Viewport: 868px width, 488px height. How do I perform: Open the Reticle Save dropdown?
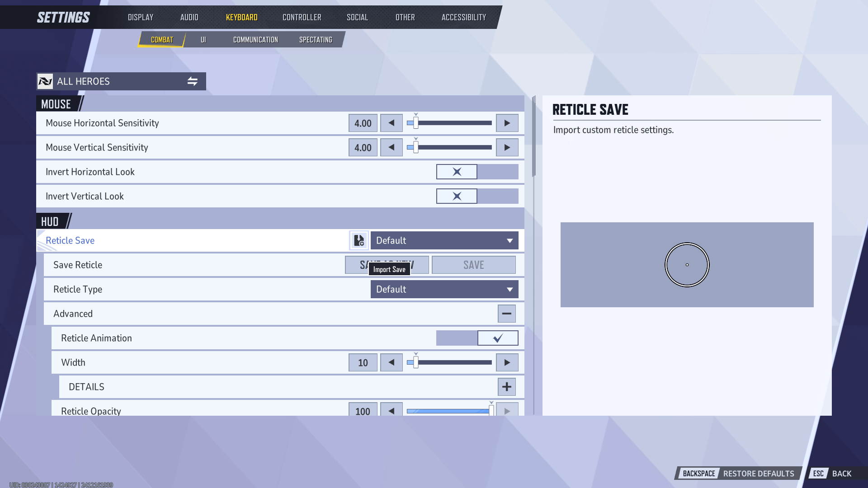click(x=443, y=239)
